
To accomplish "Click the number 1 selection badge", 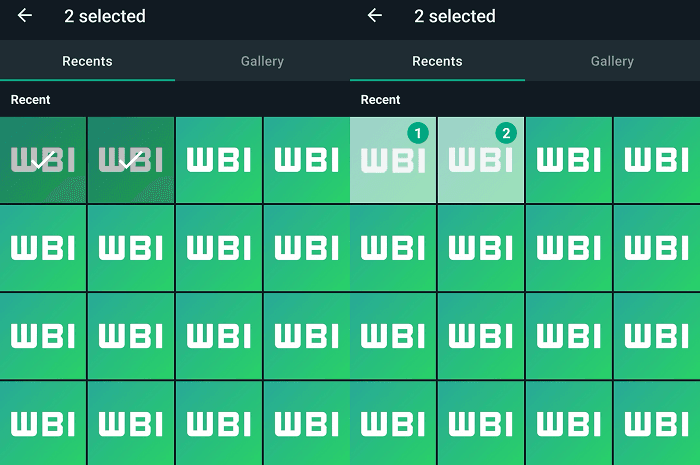I will pyautogui.click(x=420, y=133).
